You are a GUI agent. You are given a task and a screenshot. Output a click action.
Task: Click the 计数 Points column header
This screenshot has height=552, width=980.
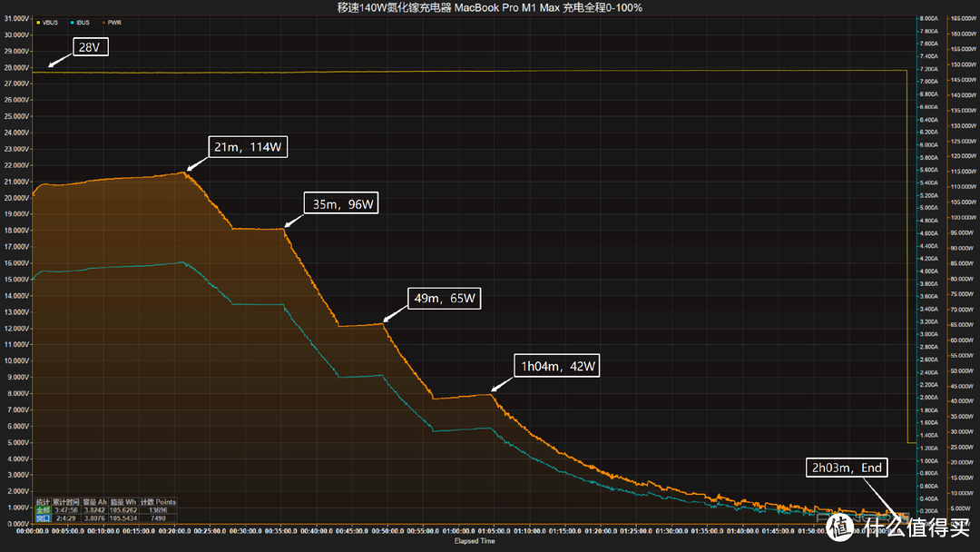click(158, 502)
